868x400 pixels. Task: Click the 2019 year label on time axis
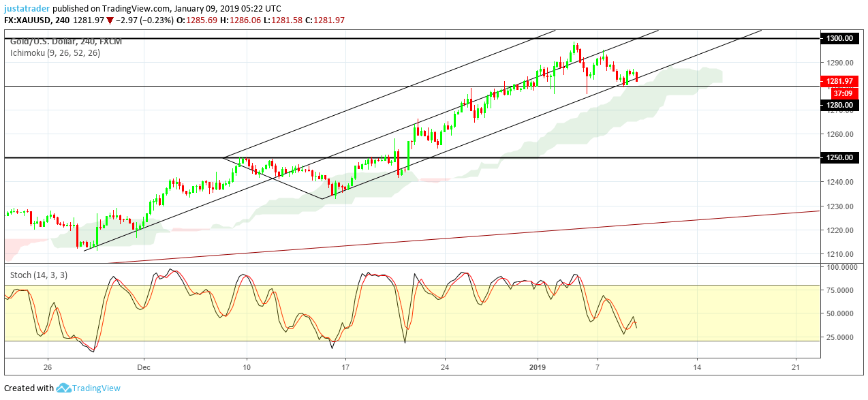point(538,366)
